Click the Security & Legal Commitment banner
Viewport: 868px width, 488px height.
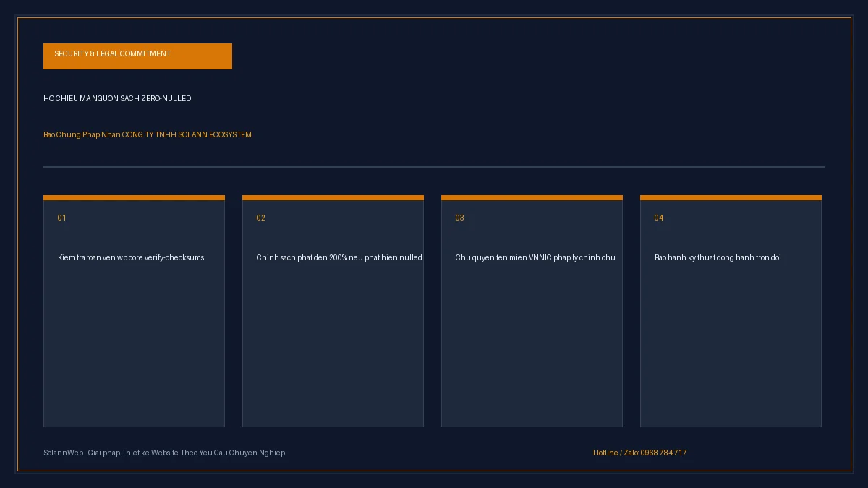pyautogui.click(x=137, y=56)
